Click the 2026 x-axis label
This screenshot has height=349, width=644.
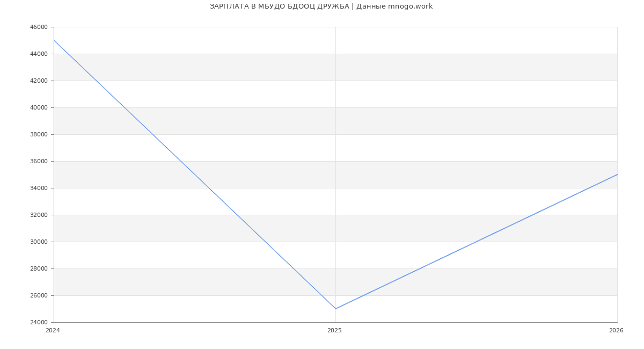(x=616, y=330)
